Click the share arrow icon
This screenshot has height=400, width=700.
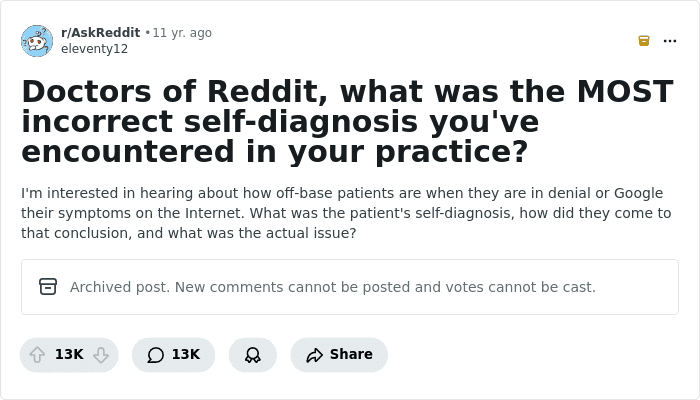click(314, 355)
